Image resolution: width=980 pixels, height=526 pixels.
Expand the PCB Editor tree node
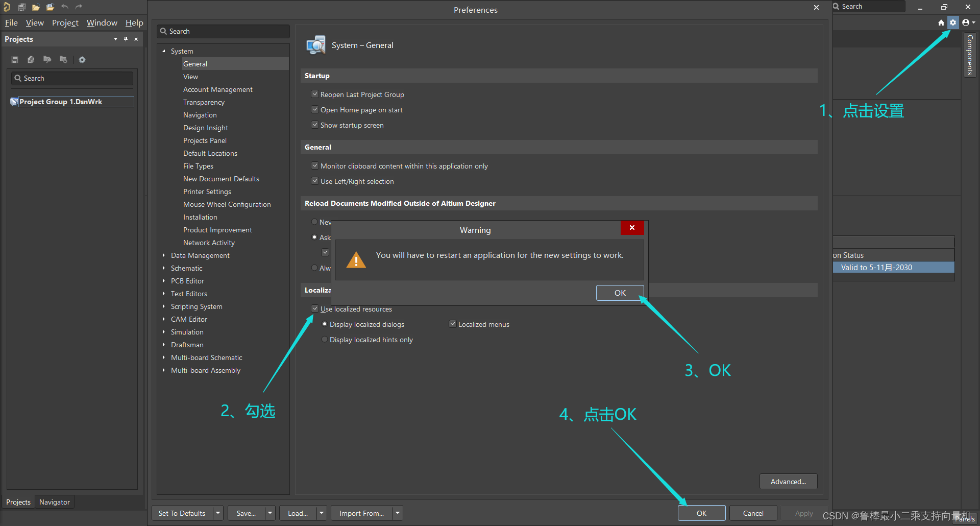point(164,281)
